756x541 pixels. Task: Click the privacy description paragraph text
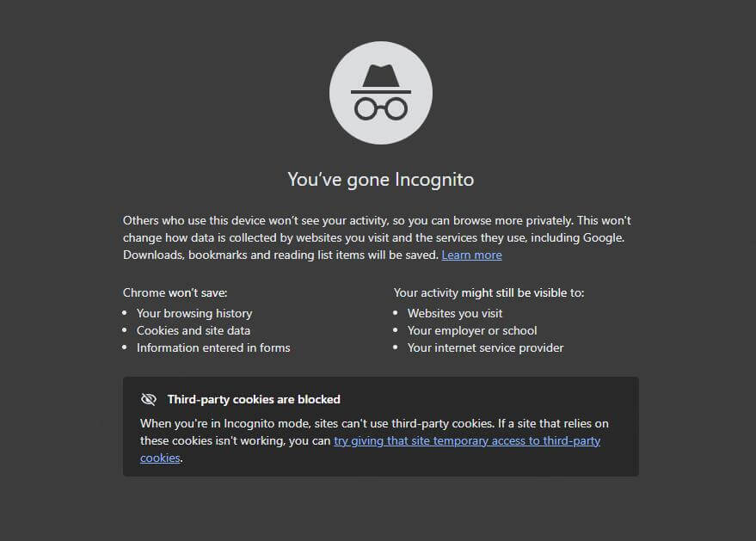[x=378, y=237]
